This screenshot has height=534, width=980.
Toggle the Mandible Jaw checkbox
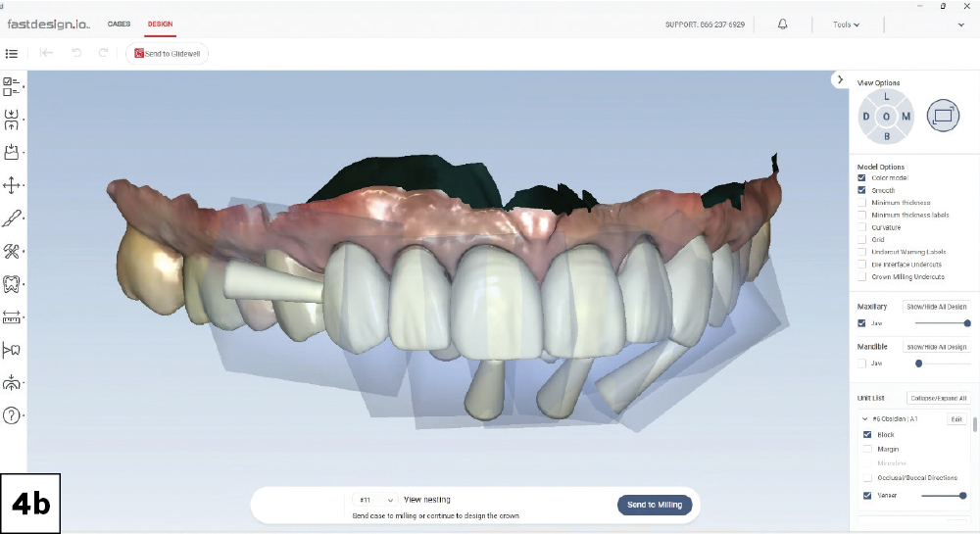861,364
